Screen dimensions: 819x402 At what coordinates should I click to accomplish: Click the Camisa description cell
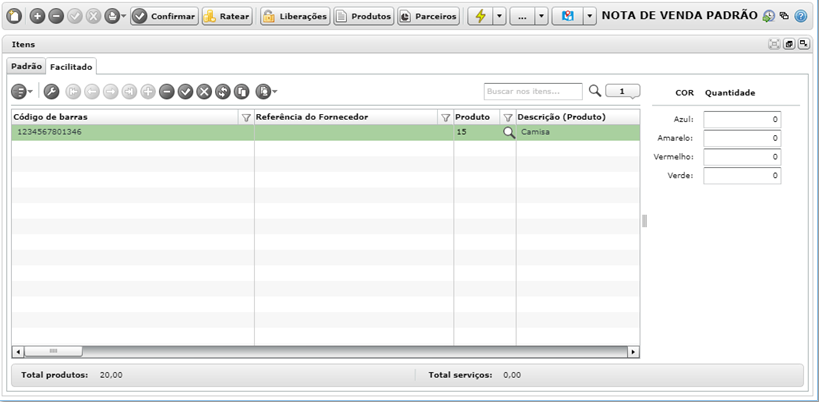(578, 133)
